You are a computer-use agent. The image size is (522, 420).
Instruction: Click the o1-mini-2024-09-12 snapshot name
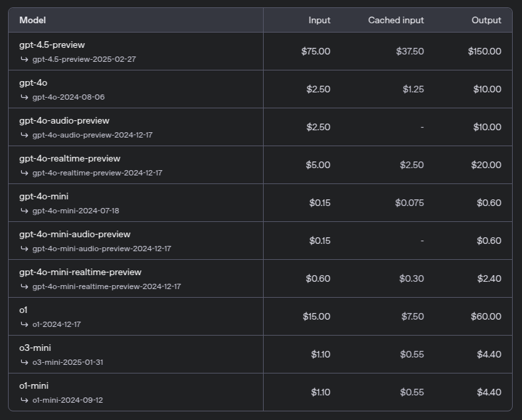68,401
